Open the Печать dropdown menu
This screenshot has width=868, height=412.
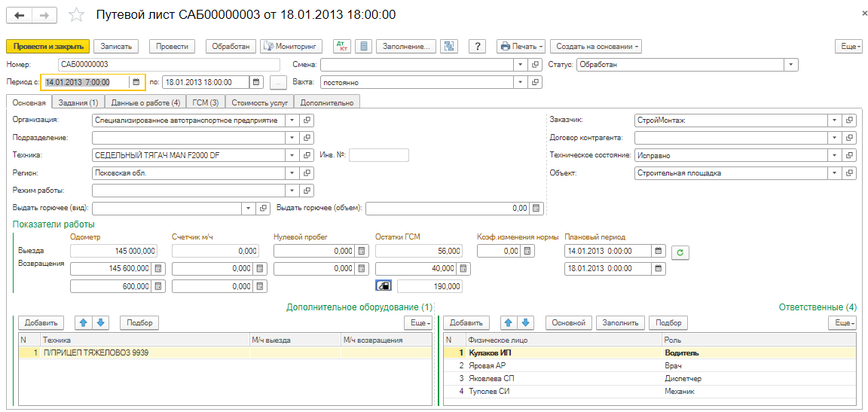tap(521, 47)
